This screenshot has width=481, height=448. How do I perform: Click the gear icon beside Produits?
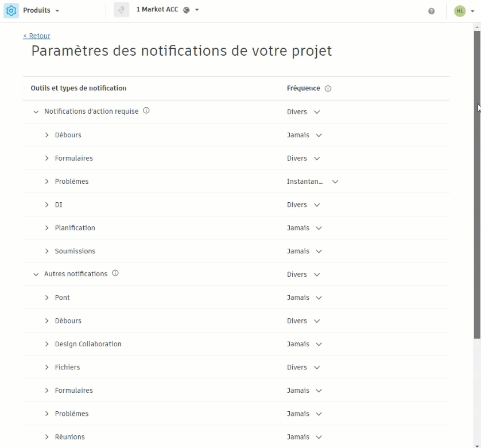10,10
